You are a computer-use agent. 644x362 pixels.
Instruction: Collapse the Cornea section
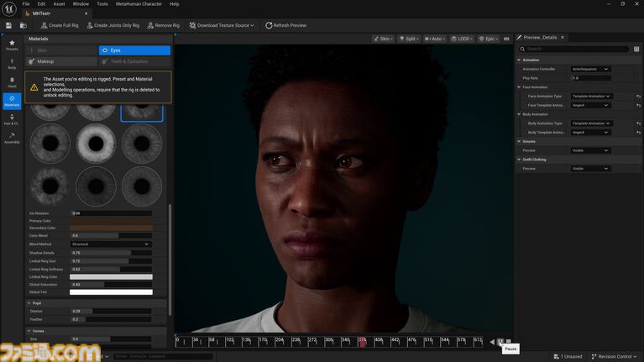coord(29,331)
